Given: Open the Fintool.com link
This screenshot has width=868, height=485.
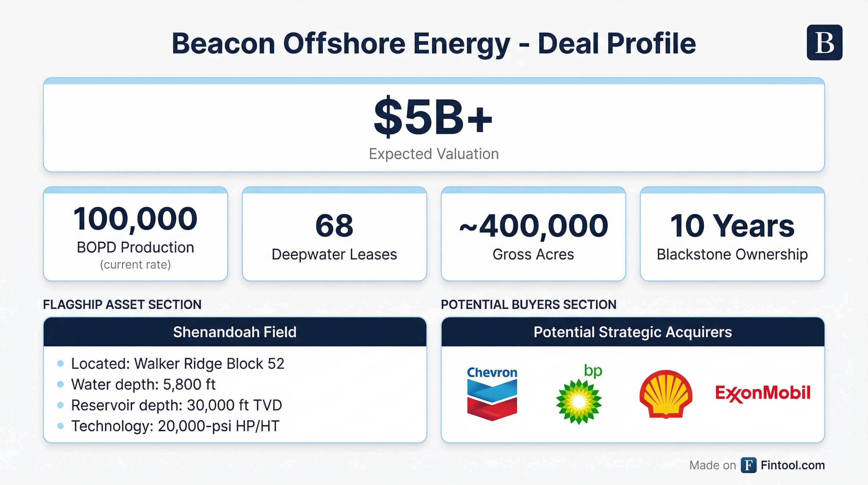Looking at the screenshot, I should point(793,465).
